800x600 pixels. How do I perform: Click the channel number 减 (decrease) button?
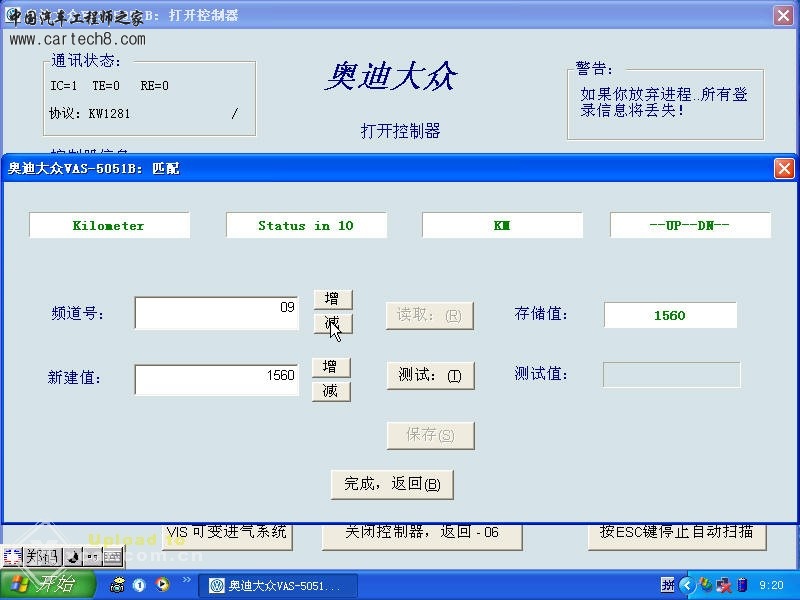[x=333, y=323]
